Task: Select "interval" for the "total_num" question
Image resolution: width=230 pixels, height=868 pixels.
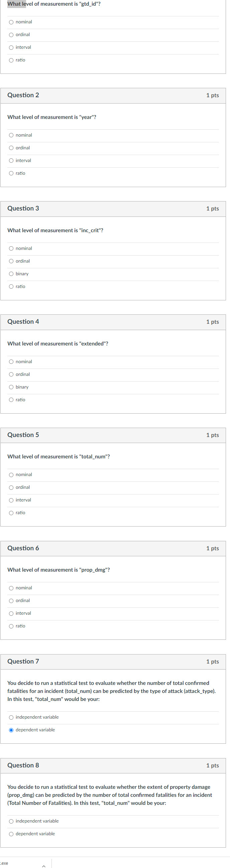Action: pyautogui.click(x=11, y=500)
